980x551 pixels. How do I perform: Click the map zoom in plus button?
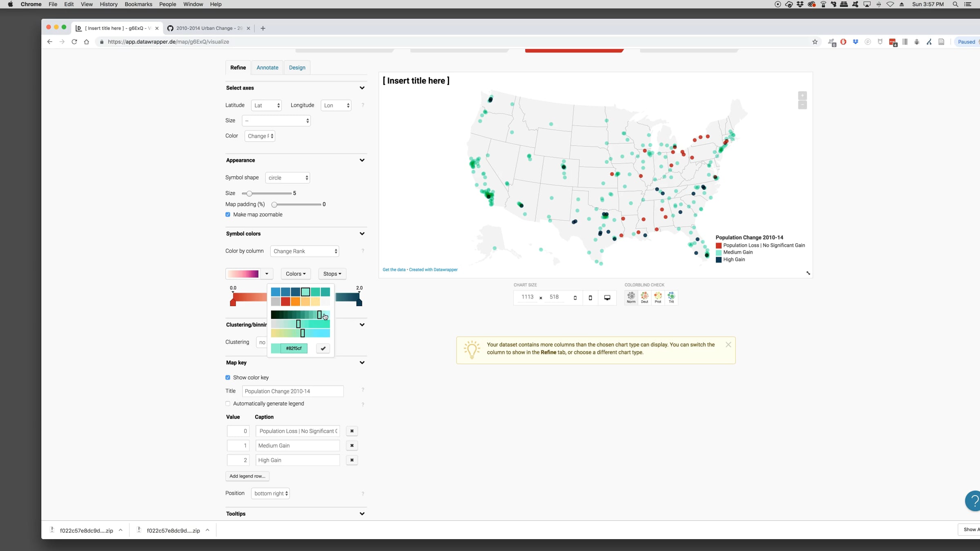(x=802, y=96)
